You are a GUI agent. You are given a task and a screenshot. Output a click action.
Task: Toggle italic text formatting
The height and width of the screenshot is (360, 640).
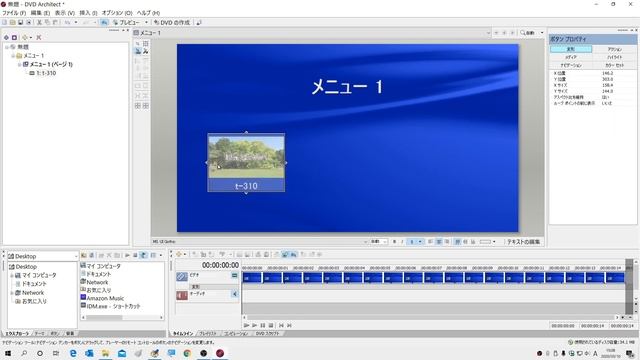click(x=402, y=242)
